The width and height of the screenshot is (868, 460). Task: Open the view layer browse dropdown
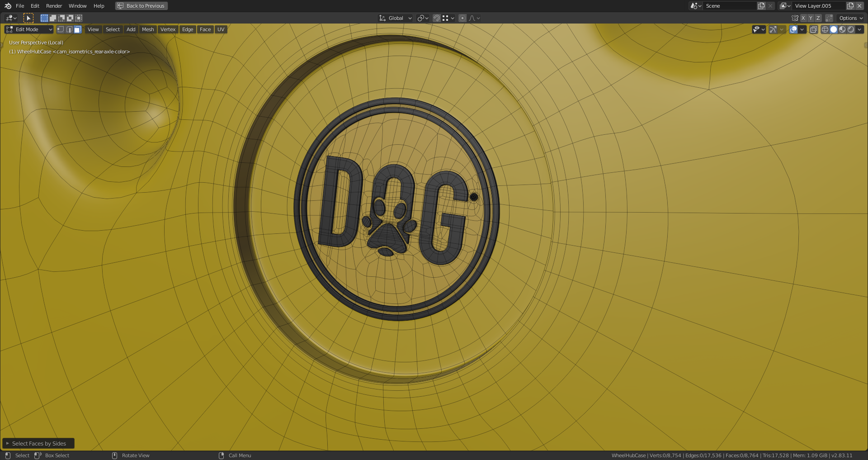click(785, 6)
